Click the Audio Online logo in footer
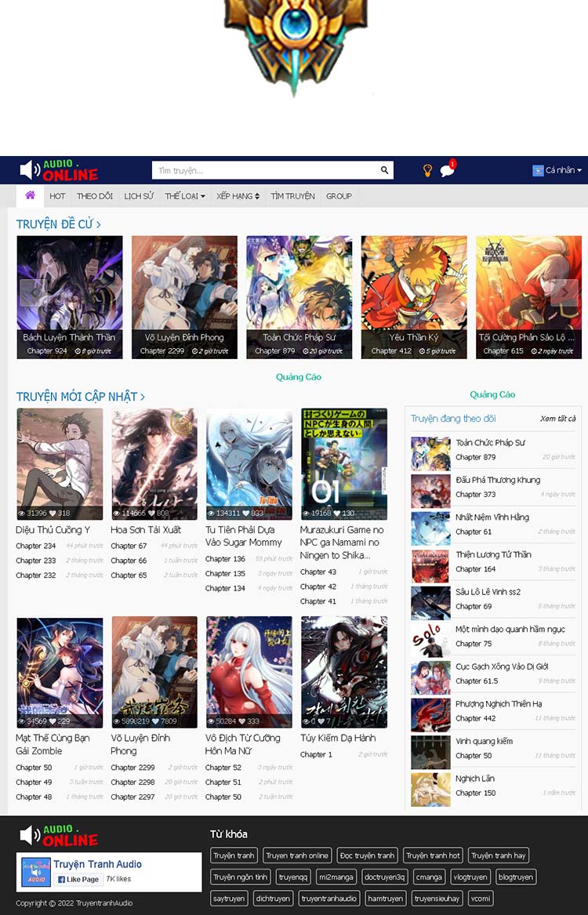 pyautogui.click(x=59, y=835)
